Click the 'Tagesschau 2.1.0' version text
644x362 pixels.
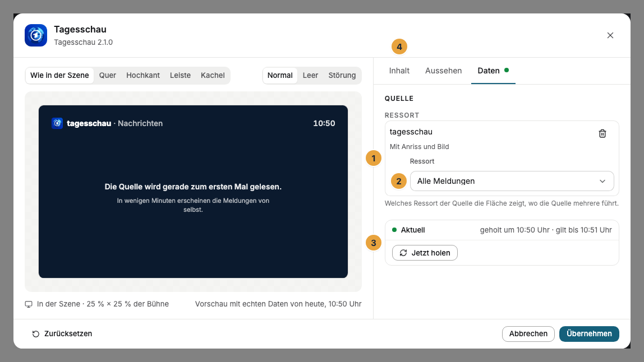click(84, 42)
